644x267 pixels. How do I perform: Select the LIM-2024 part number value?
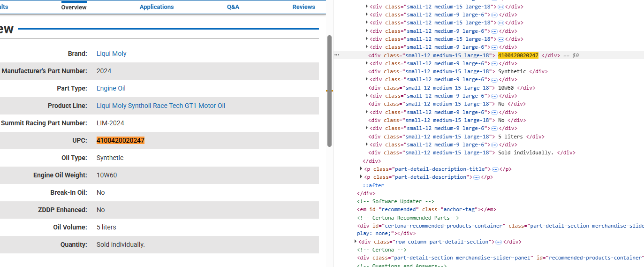[x=110, y=123]
